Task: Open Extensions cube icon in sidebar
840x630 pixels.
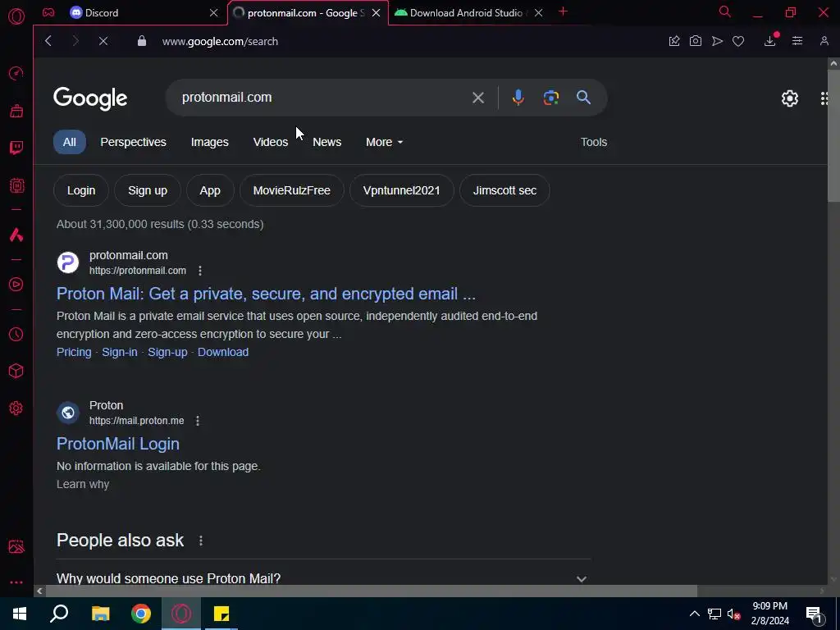Action: click(x=16, y=371)
